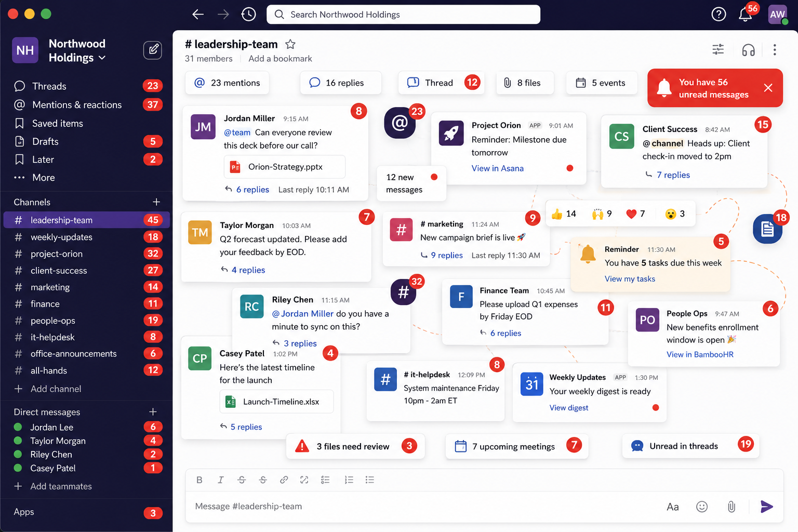Image resolution: width=798 pixels, height=532 pixels.
Task: Start a huddle with headphones icon
Action: point(748,50)
